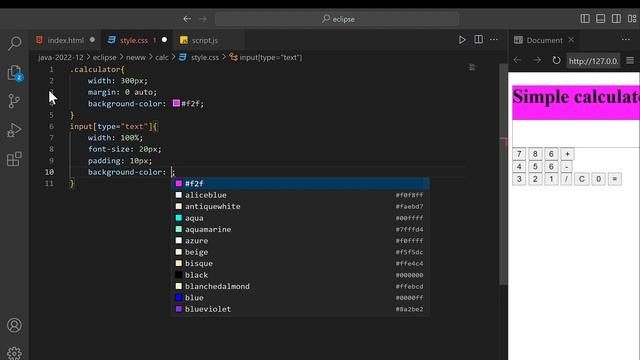Image resolution: width=640 pixels, height=360 pixels.
Task: Pick azure from the color suggestions
Action: [x=300, y=241]
